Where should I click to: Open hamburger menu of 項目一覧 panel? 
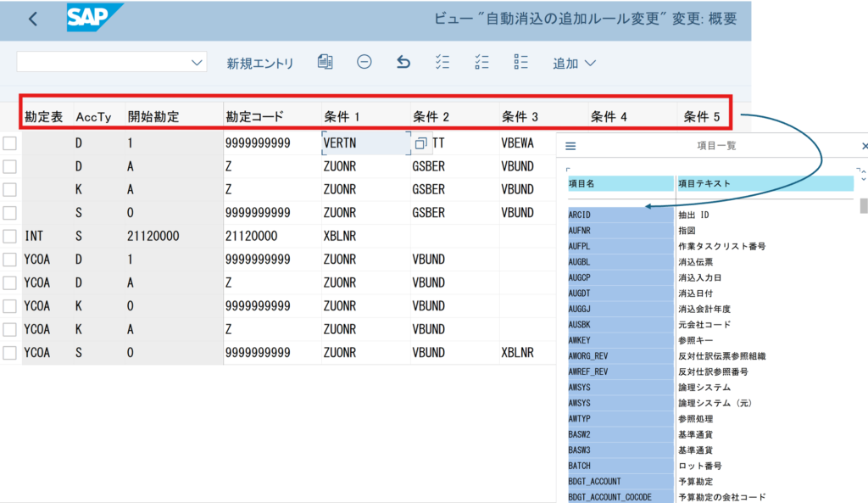coord(570,146)
